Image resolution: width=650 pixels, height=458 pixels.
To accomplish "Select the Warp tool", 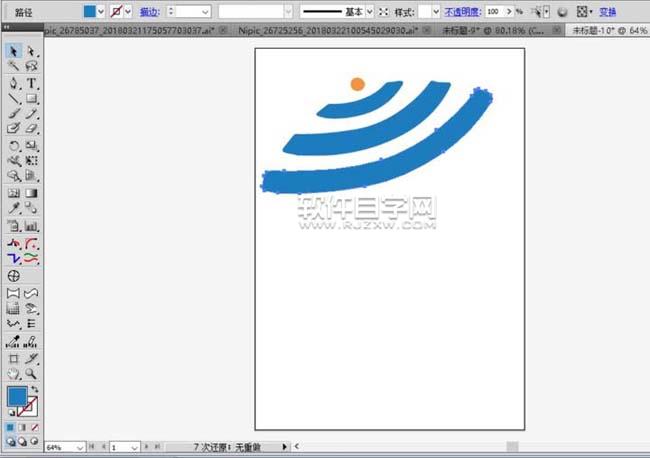I will (x=13, y=161).
